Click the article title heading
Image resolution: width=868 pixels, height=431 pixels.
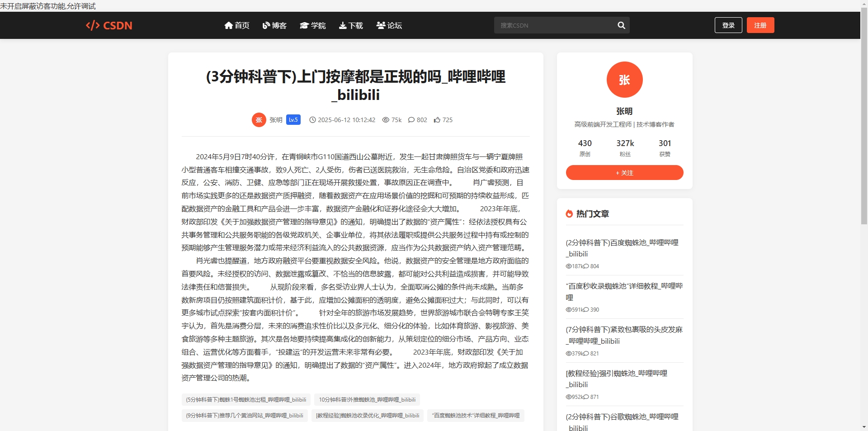tap(356, 85)
